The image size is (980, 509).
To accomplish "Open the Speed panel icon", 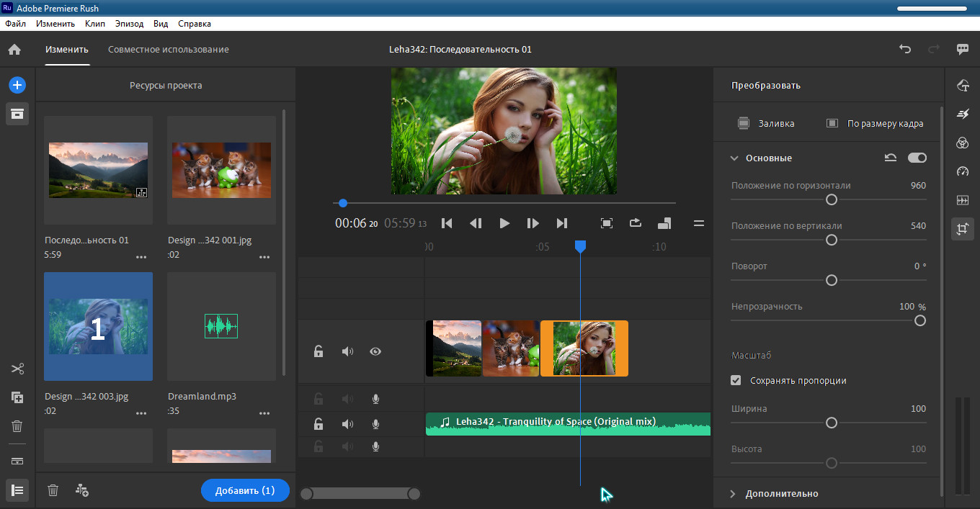I will (x=962, y=171).
